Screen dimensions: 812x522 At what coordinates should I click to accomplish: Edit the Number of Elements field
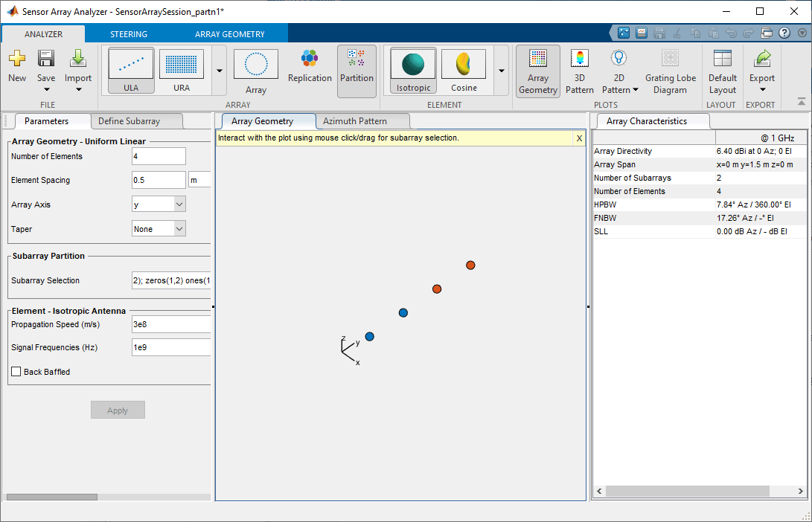click(x=159, y=156)
